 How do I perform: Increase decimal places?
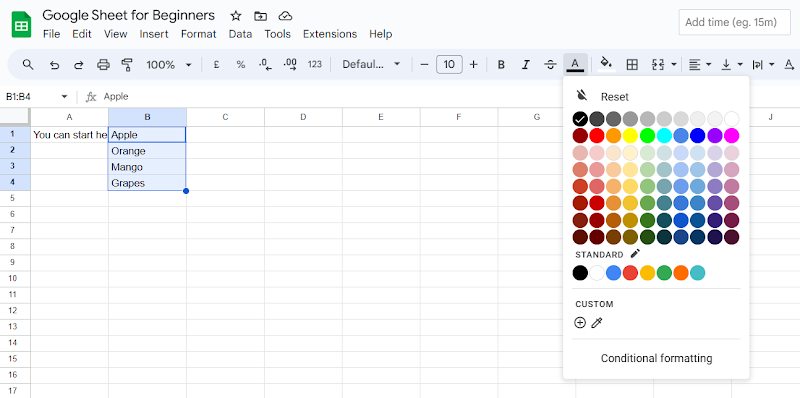pyautogui.click(x=290, y=65)
